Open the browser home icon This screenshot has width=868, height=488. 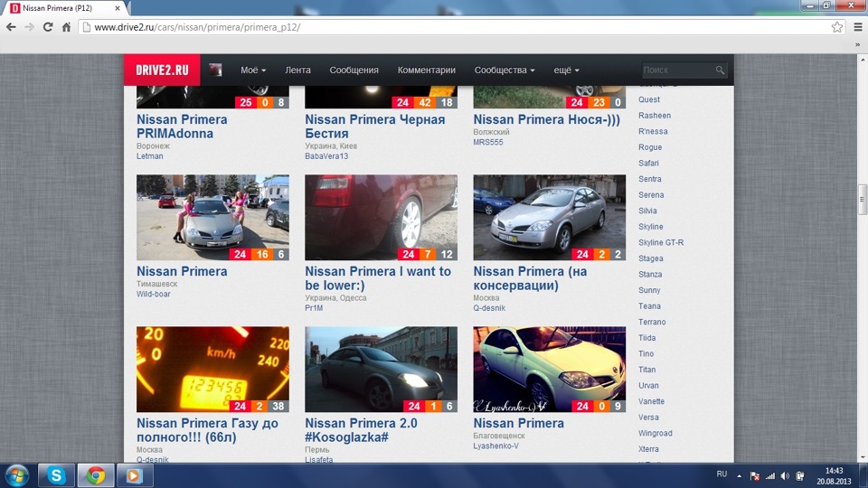(66, 27)
